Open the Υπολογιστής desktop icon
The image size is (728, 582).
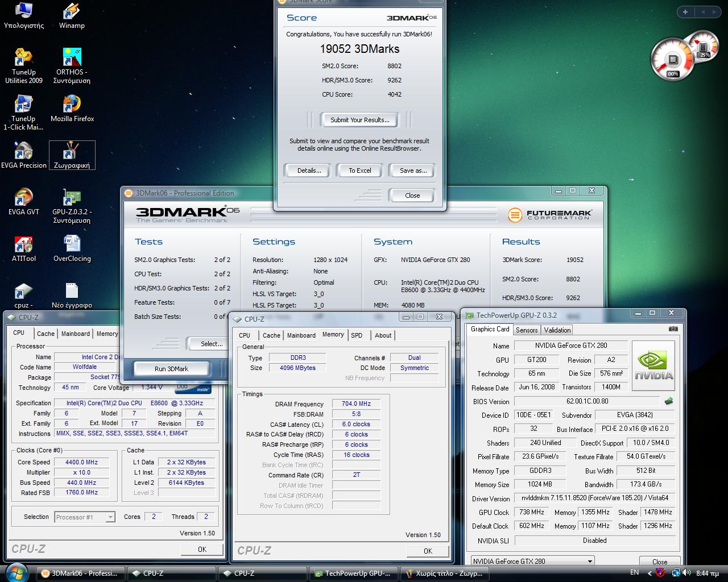[24, 16]
